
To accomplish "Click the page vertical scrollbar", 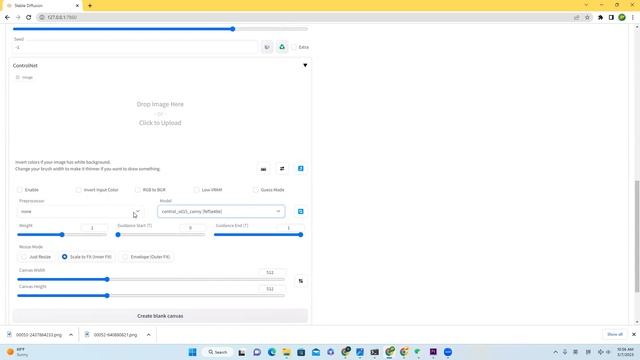I will (637, 236).
